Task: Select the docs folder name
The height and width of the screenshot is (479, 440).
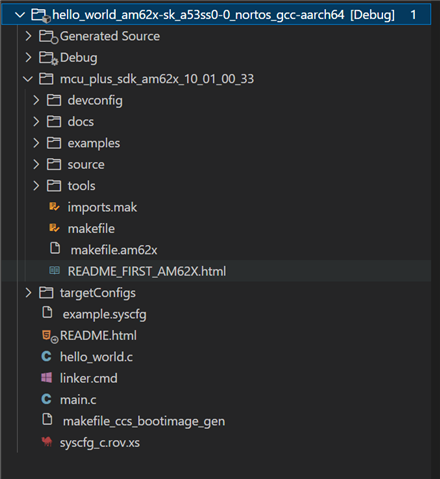Action: pyautogui.click(x=81, y=122)
